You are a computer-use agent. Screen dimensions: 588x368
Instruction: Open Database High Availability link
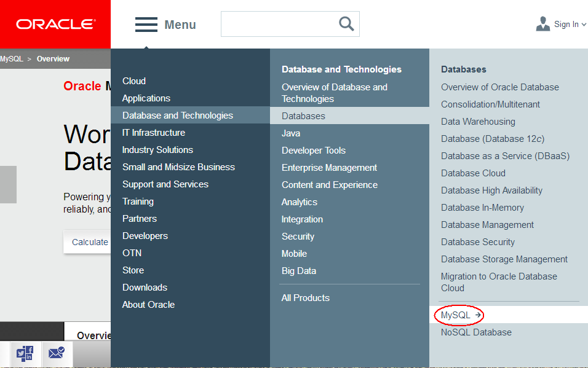pos(491,190)
